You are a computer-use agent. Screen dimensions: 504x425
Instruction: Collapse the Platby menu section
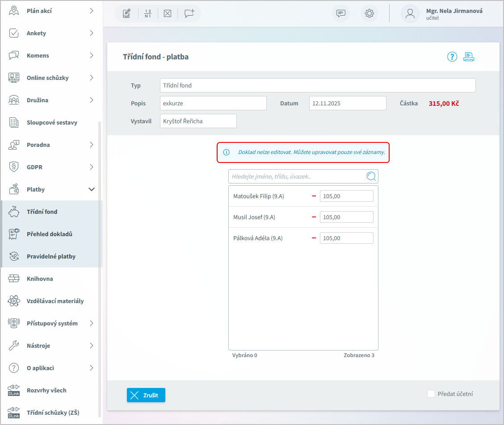(92, 189)
